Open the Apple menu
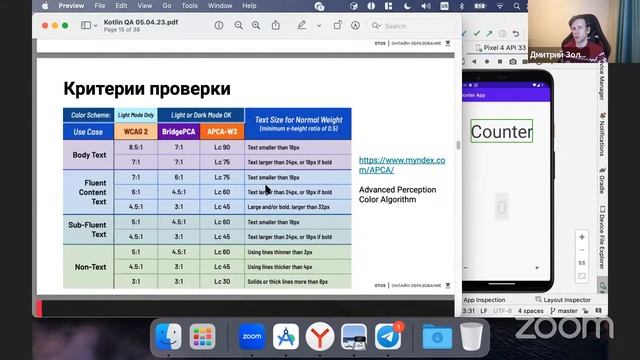Viewport: 640px width, 360px height. (45, 6)
